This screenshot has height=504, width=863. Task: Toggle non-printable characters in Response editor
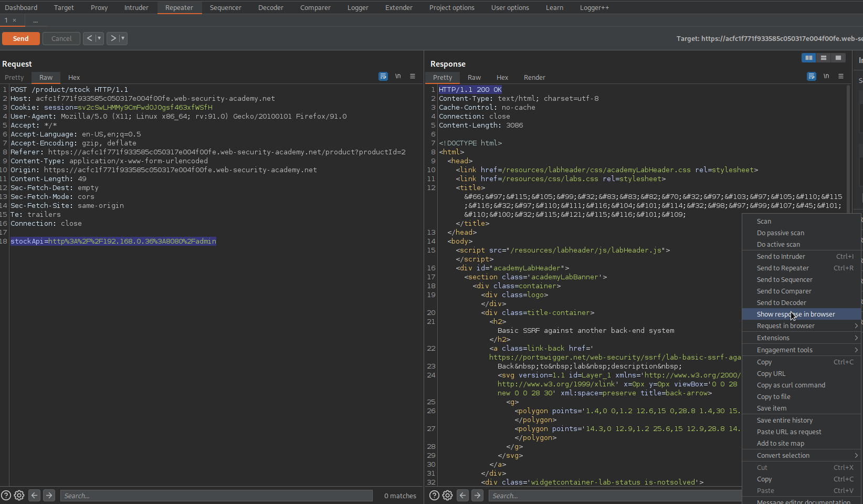click(x=826, y=77)
